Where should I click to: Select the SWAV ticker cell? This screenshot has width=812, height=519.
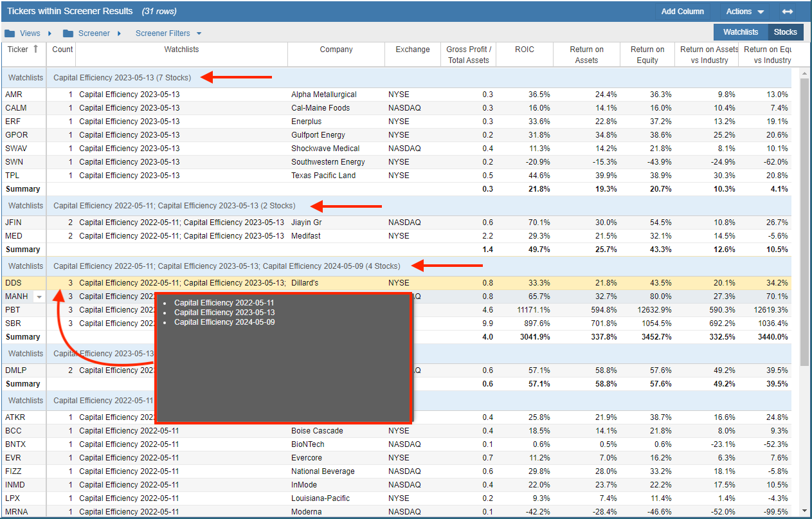24,149
